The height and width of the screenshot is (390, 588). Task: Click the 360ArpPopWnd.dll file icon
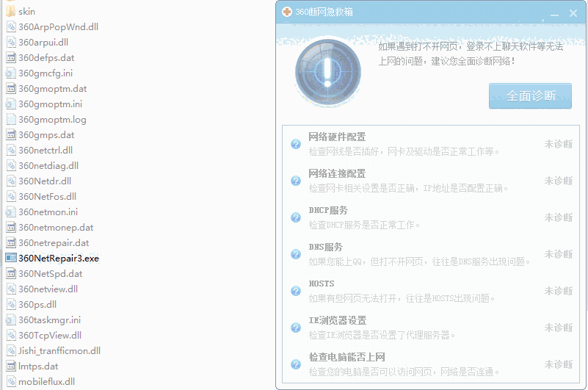point(11,26)
